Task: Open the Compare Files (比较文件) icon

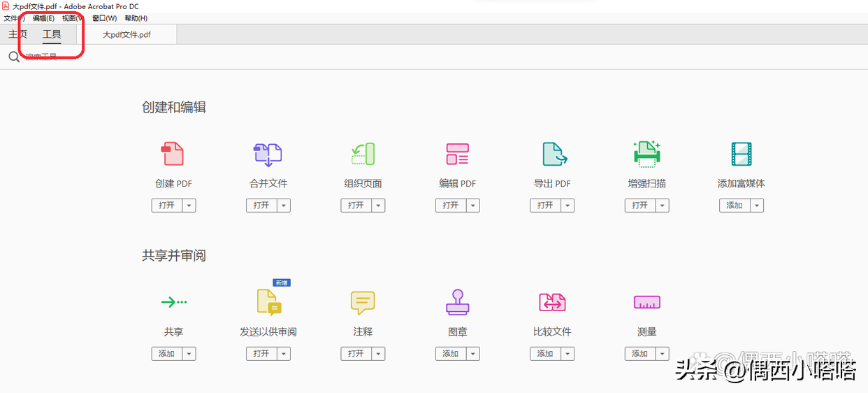Action: [552, 302]
